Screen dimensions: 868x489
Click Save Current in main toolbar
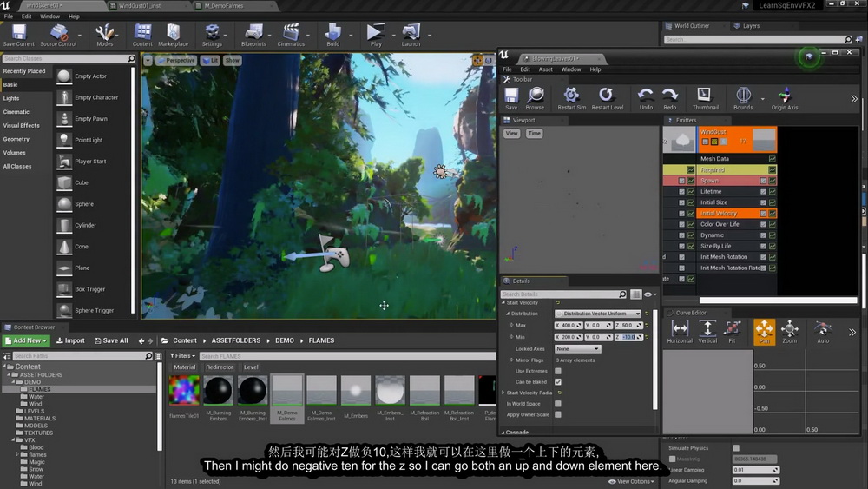pyautogui.click(x=18, y=36)
